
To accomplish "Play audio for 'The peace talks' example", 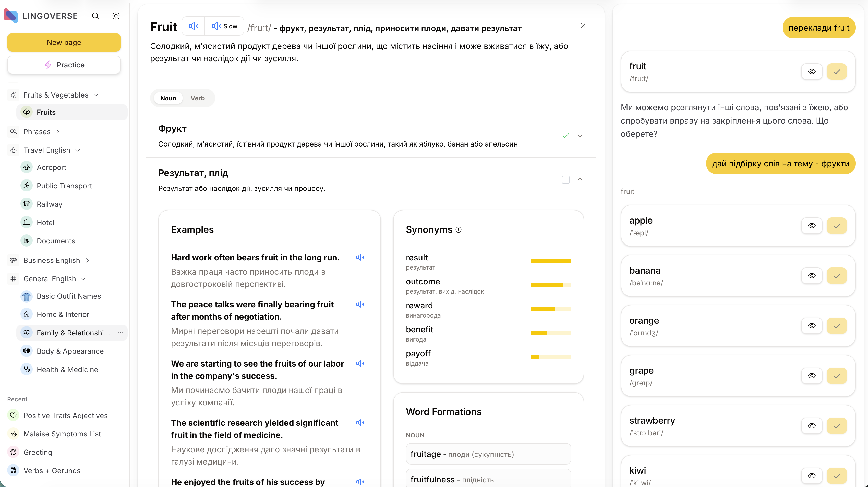I will (x=360, y=304).
